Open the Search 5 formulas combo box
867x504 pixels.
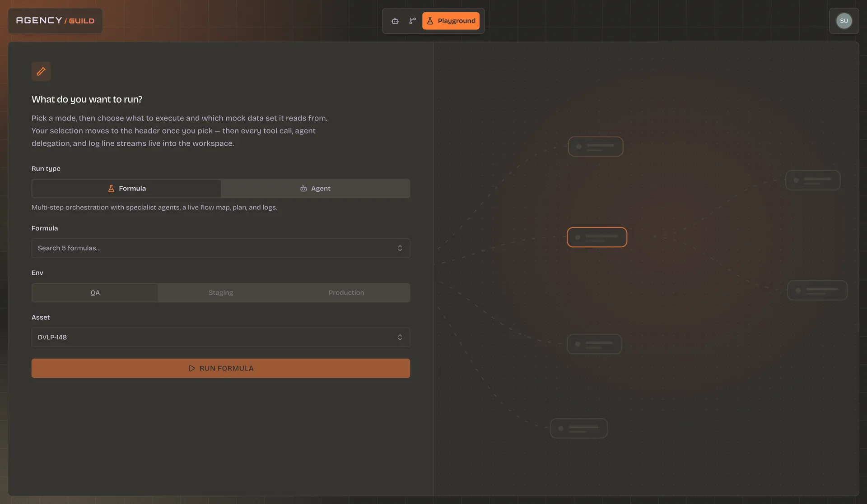tap(220, 248)
